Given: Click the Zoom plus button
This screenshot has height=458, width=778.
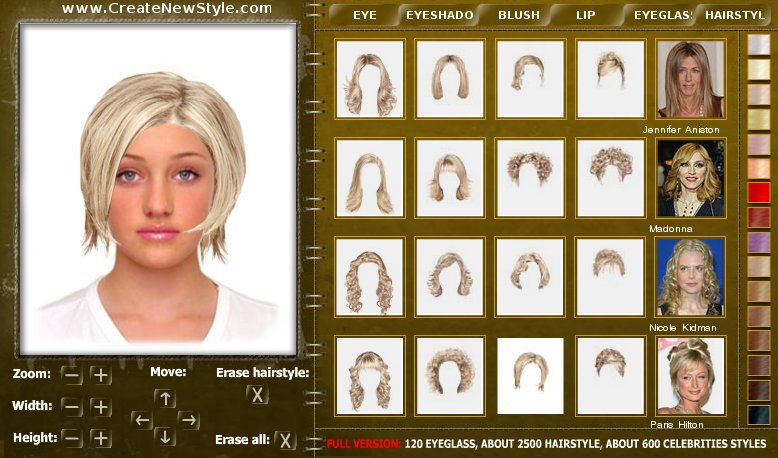Looking at the screenshot, I should [101, 375].
